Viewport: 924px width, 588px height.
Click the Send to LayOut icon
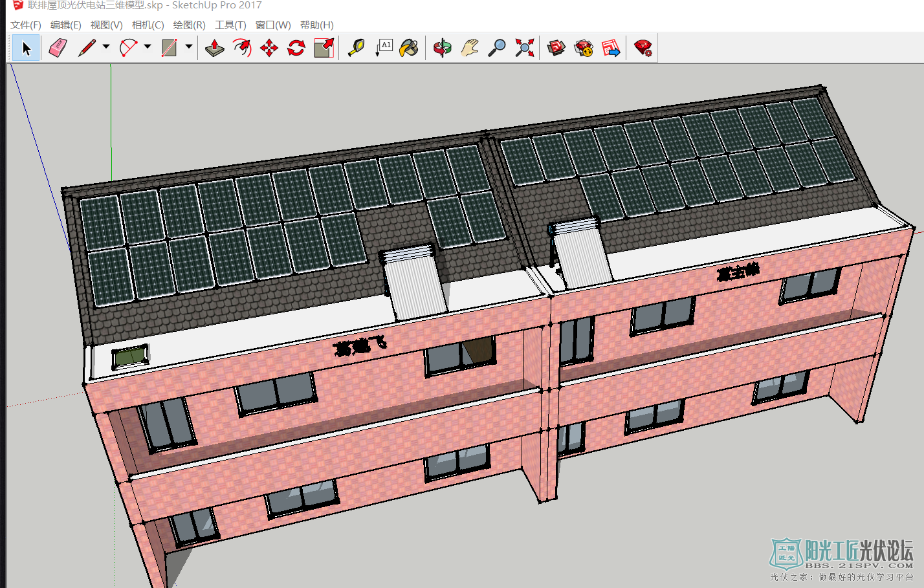611,48
